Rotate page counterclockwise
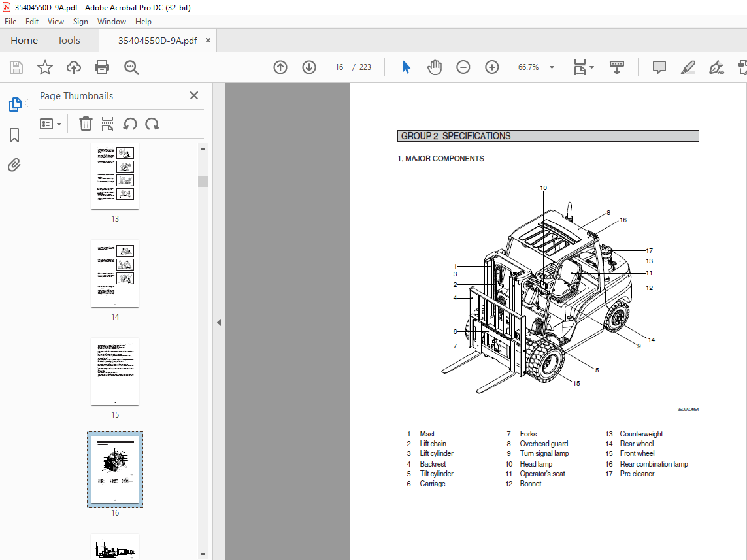The width and height of the screenshot is (747, 560). coord(130,124)
